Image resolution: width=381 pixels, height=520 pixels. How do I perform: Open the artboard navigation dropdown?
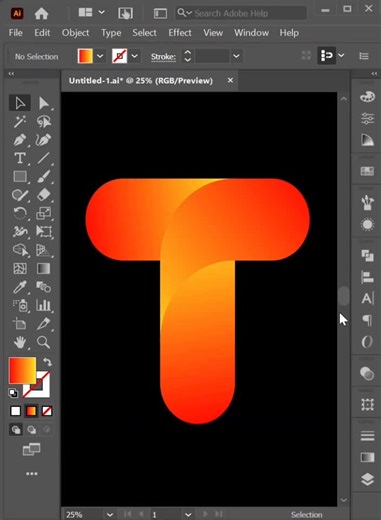pyautogui.click(x=188, y=515)
